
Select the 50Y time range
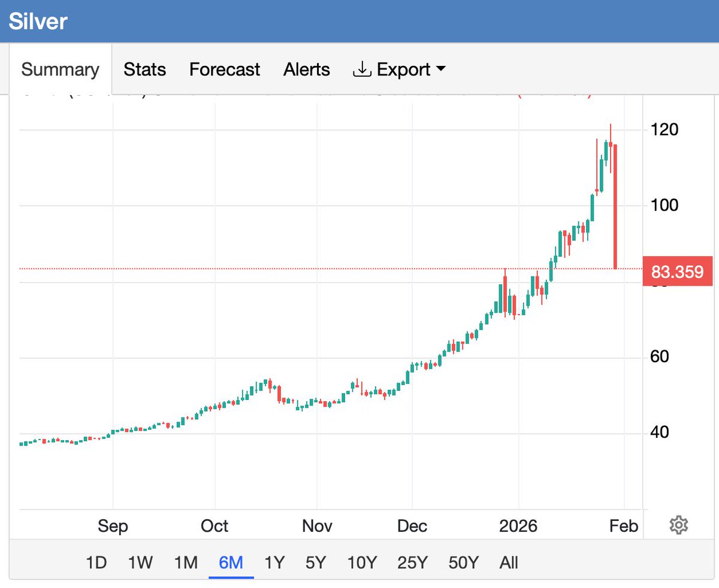(464, 563)
